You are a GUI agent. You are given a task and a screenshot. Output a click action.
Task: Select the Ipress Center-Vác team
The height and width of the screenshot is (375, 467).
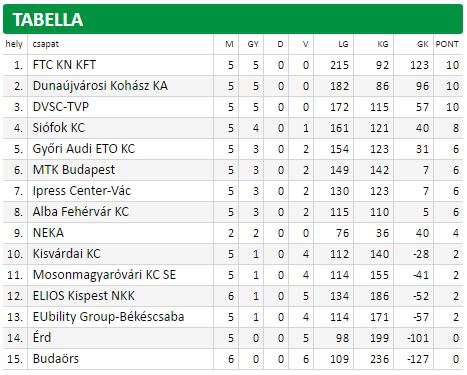pyautogui.click(x=82, y=191)
